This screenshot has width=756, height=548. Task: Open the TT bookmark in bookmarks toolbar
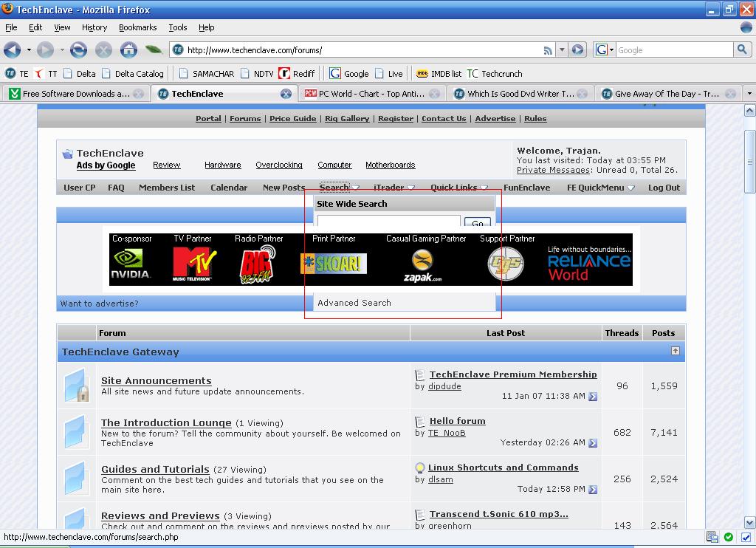pos(46,74)
